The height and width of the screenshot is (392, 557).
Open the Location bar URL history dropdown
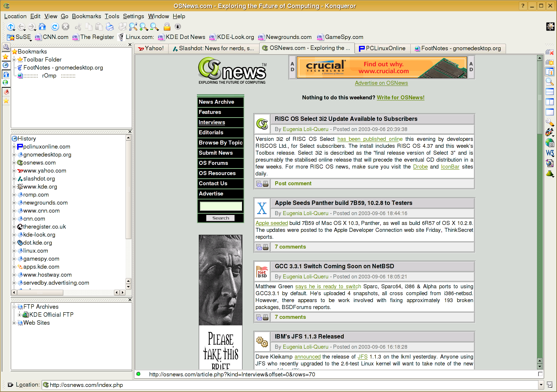point(541,385)
